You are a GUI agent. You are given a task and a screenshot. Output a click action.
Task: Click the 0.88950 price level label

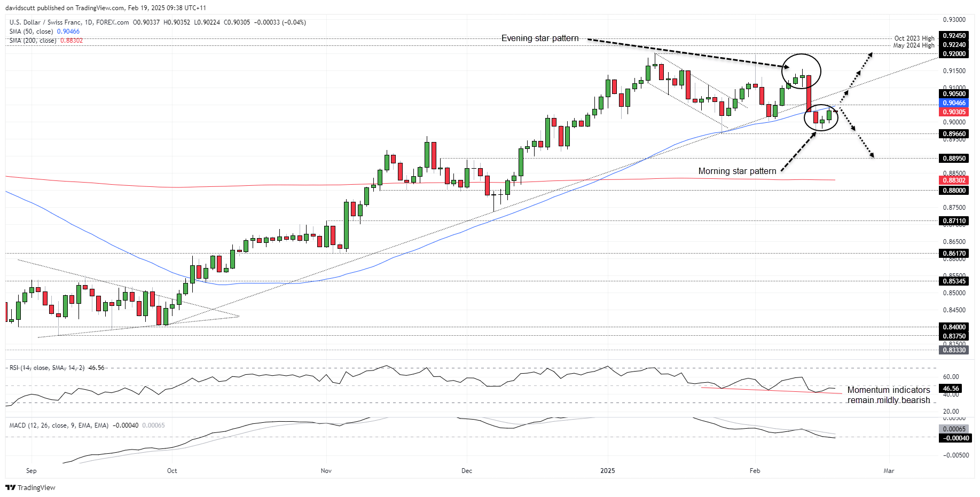point(954,159)
